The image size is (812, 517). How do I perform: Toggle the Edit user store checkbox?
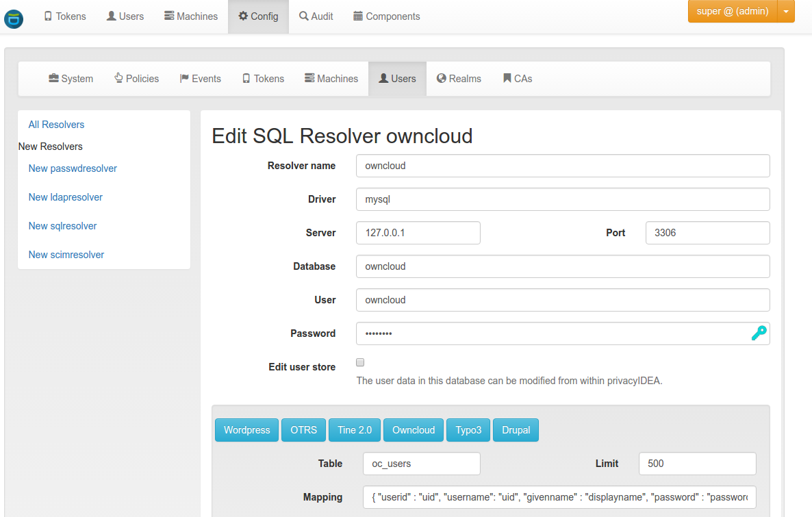(360, 362)
